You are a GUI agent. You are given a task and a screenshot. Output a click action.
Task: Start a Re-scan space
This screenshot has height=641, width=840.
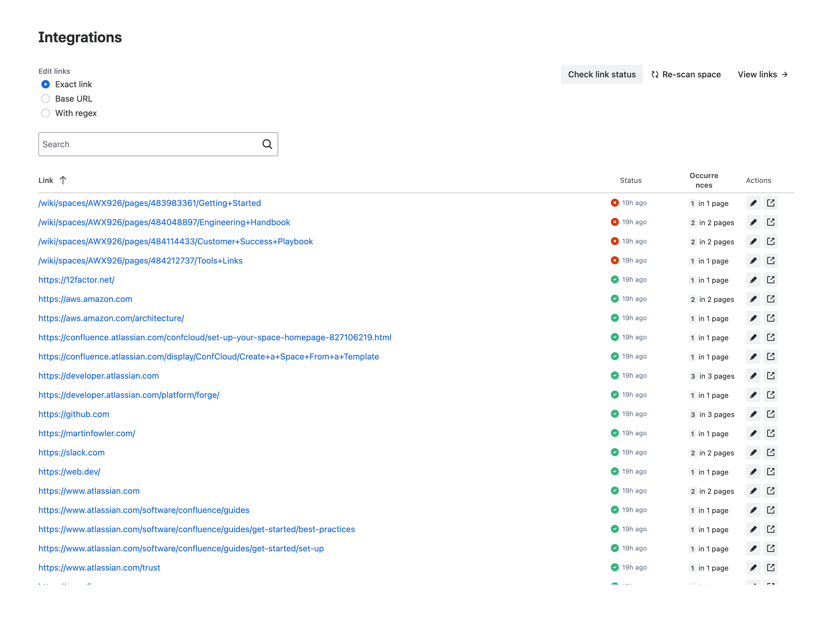click(686, 74)
